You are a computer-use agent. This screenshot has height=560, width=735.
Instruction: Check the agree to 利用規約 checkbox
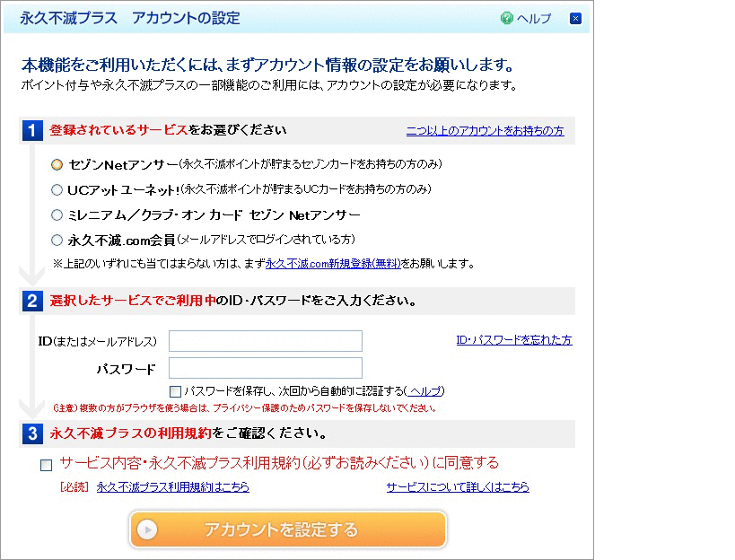click(x=46, y=465)
